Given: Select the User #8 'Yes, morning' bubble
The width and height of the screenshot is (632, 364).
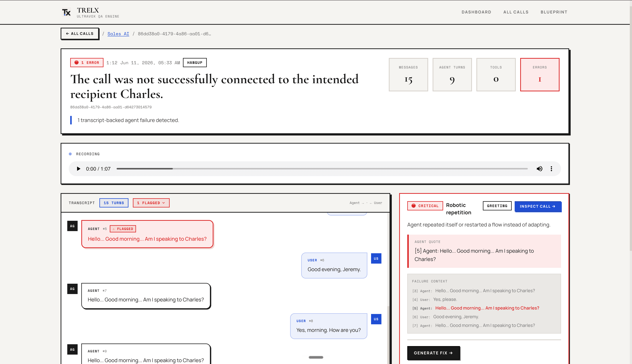Looking at the screenshot, I should (x=329, y=326).
